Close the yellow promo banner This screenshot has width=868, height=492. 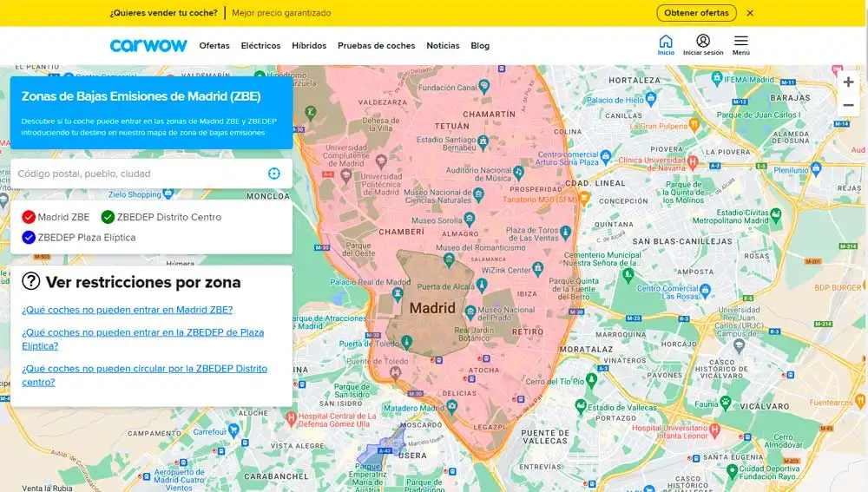pos(750,13)
